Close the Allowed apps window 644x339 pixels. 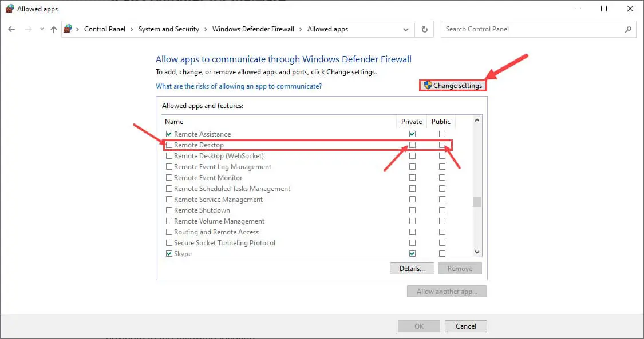630,9
